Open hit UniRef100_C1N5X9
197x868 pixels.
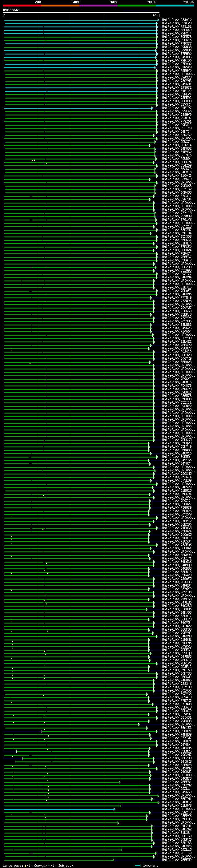[x=177, y=67]
